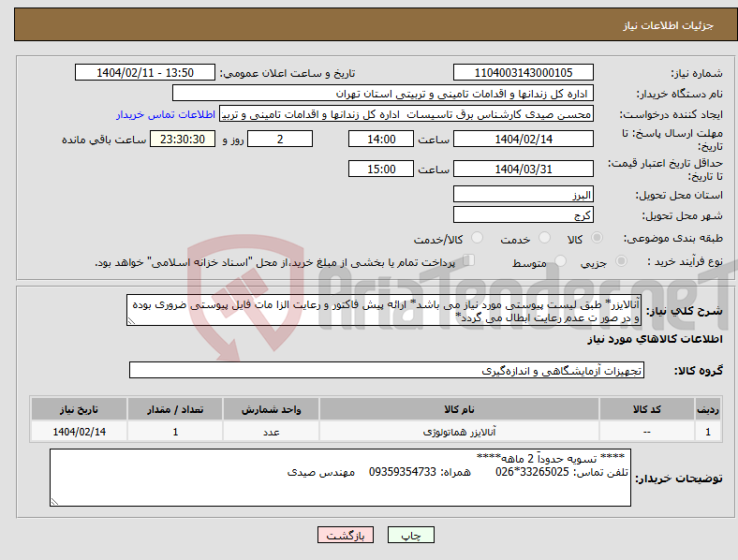Select the متوسط purchase type radio
This screenshot has width=738, height=560.
tap(560, 260)
